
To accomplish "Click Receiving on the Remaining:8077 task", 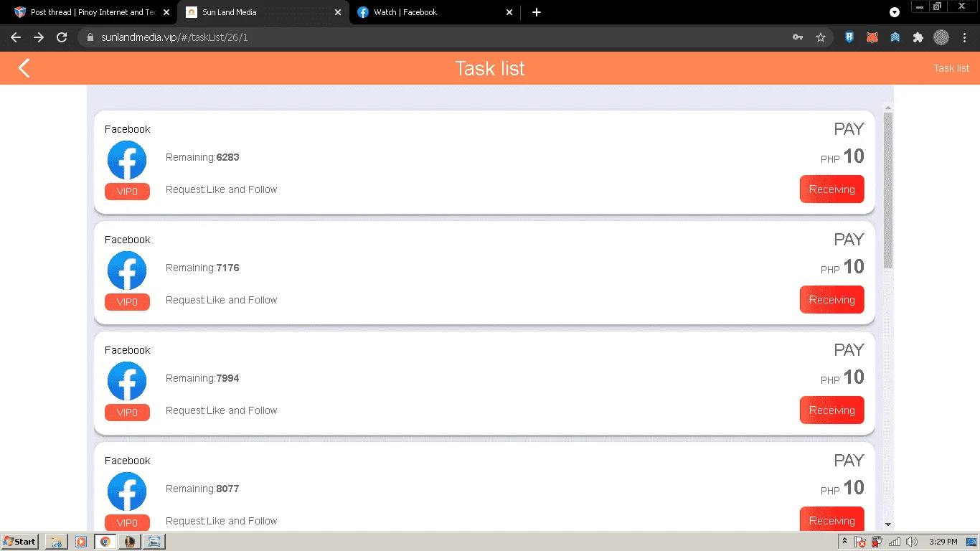I will (x=832, y=519).
